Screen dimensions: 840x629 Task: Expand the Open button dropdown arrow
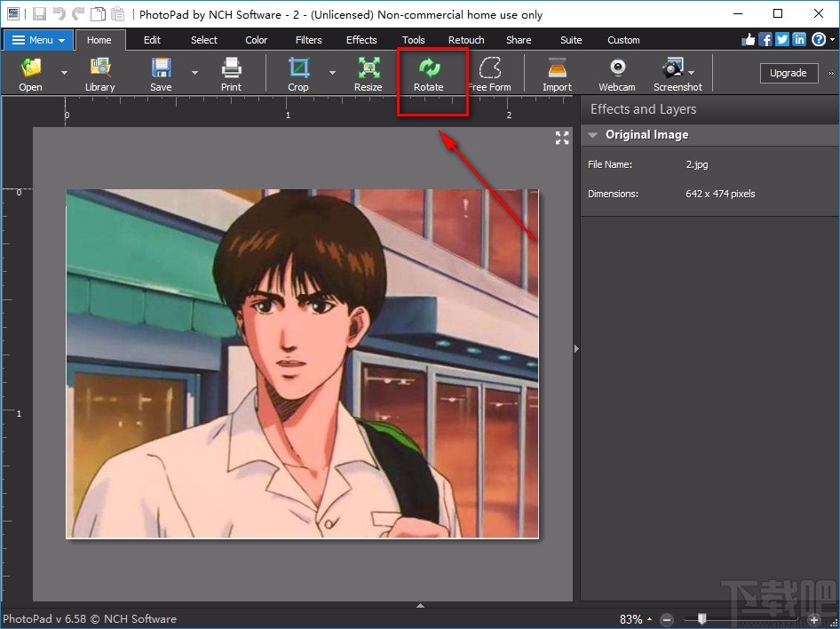(x=64, y=73)
